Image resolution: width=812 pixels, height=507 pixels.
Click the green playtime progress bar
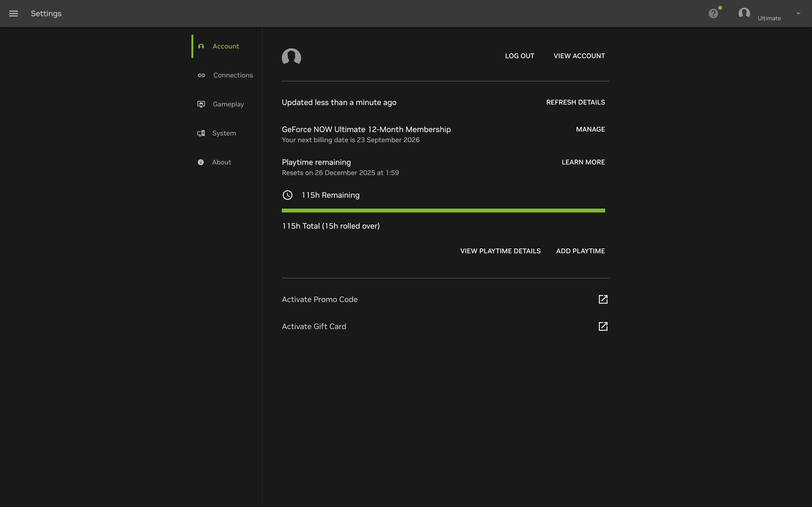443,211
